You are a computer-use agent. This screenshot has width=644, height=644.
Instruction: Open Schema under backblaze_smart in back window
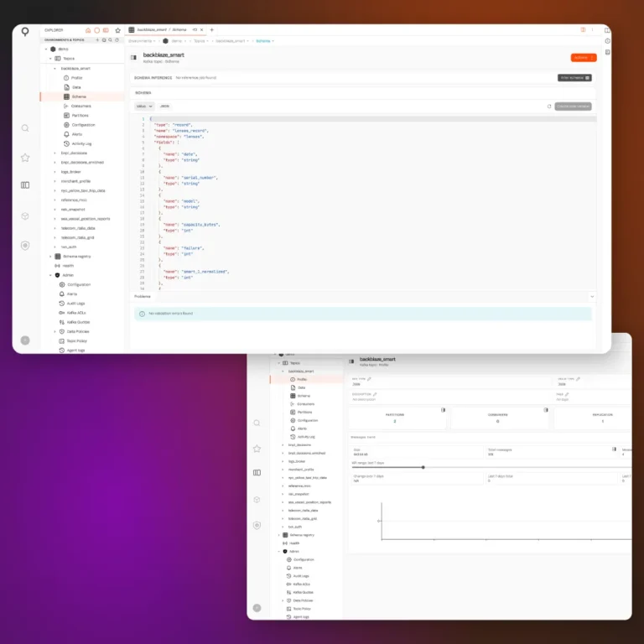pyautogui.click(x=304, y=396)
